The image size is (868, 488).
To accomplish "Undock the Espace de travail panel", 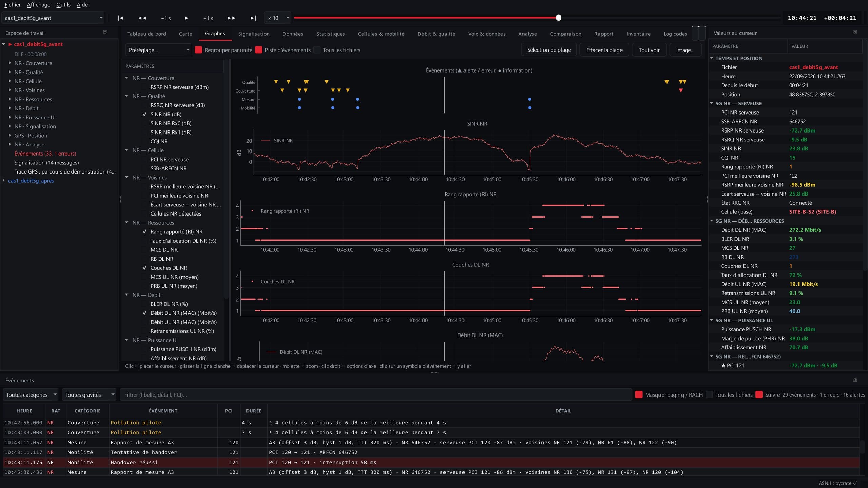I will coord(105,32).
